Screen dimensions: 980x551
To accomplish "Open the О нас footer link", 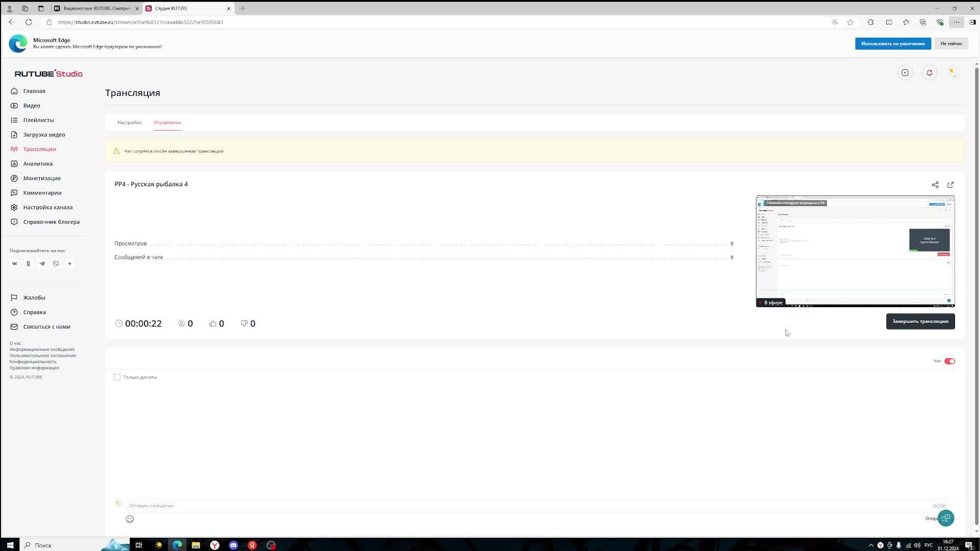I will pos(15,343).
